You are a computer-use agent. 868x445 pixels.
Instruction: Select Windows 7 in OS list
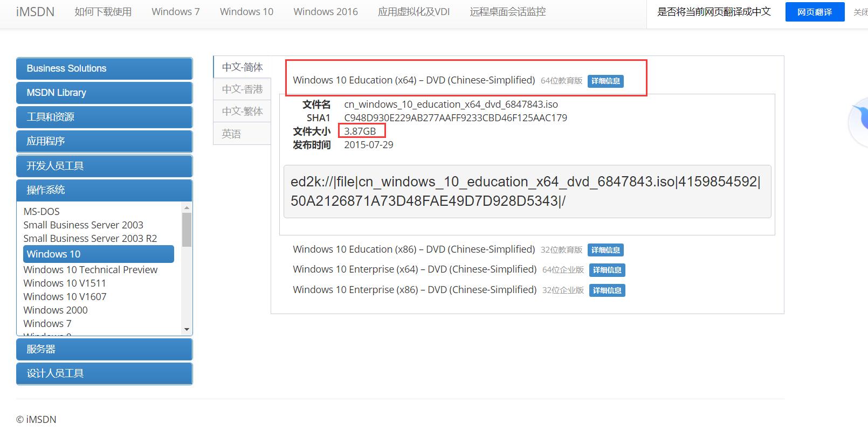tap(47, 324)
